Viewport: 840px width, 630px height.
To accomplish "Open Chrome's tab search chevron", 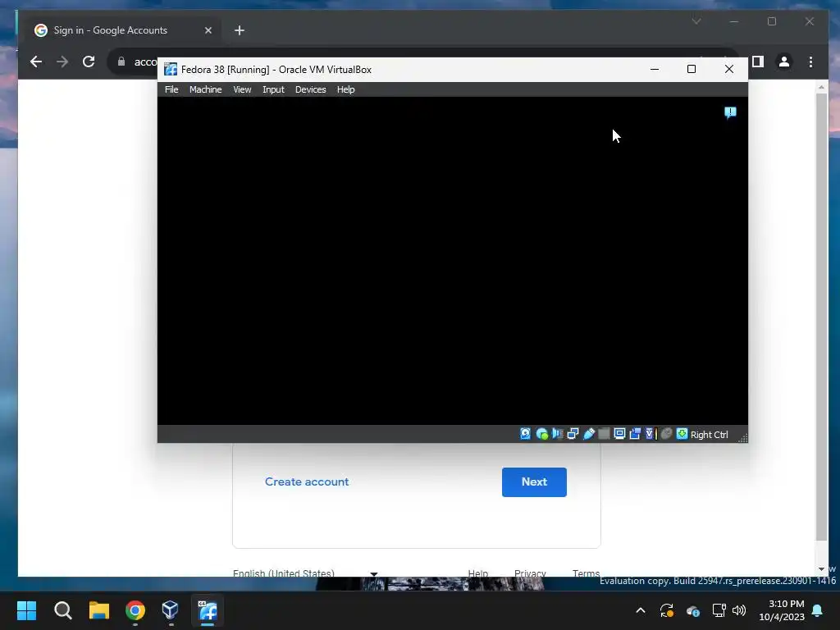I will click(696, 21).
